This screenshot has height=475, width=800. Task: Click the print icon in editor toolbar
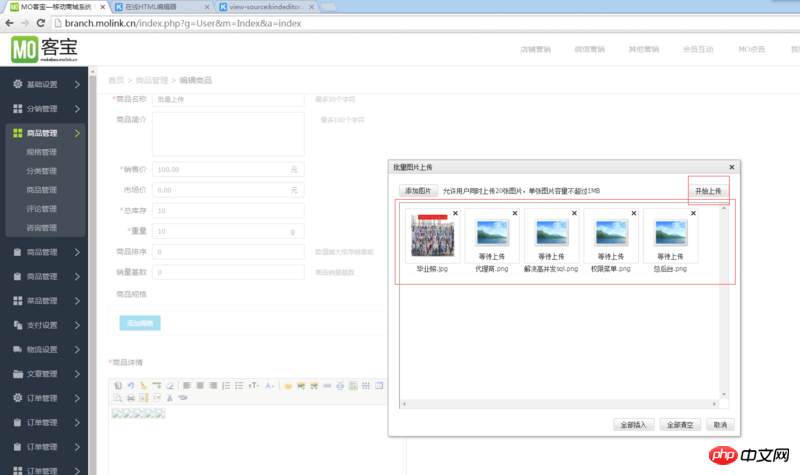[x=131, y=397]
